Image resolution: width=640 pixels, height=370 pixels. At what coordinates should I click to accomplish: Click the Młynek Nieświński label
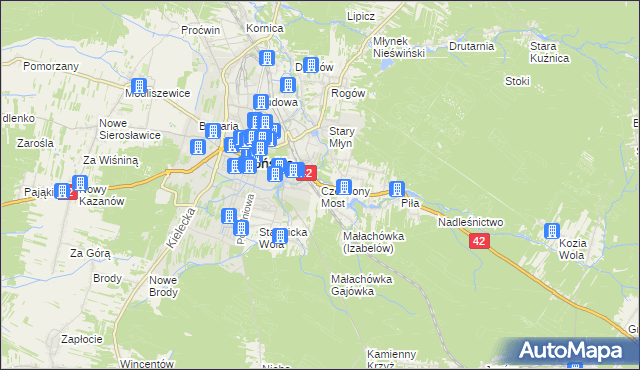pyautogui.click(x=399, y=47)
